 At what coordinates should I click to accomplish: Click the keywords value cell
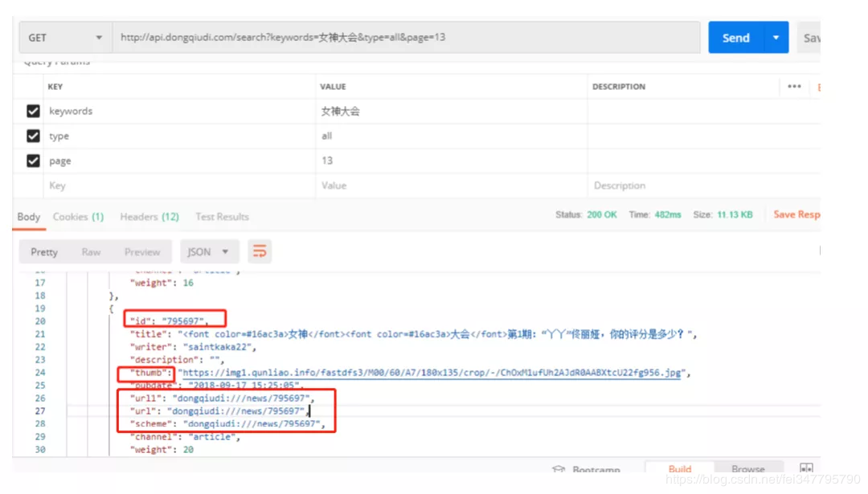(x=452, y=111)
